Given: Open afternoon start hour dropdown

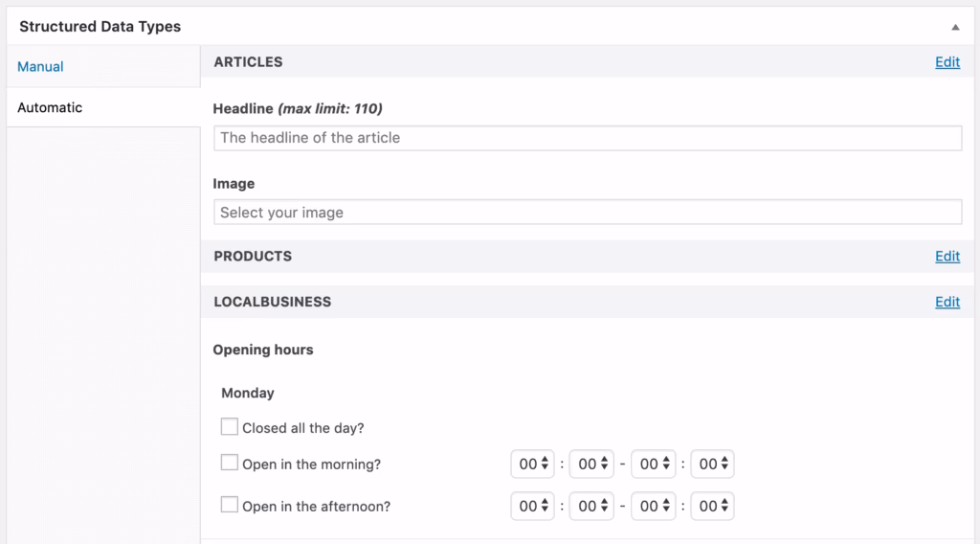Looking at the screenshot, I should pyautogui.click(x=532, y=506).
